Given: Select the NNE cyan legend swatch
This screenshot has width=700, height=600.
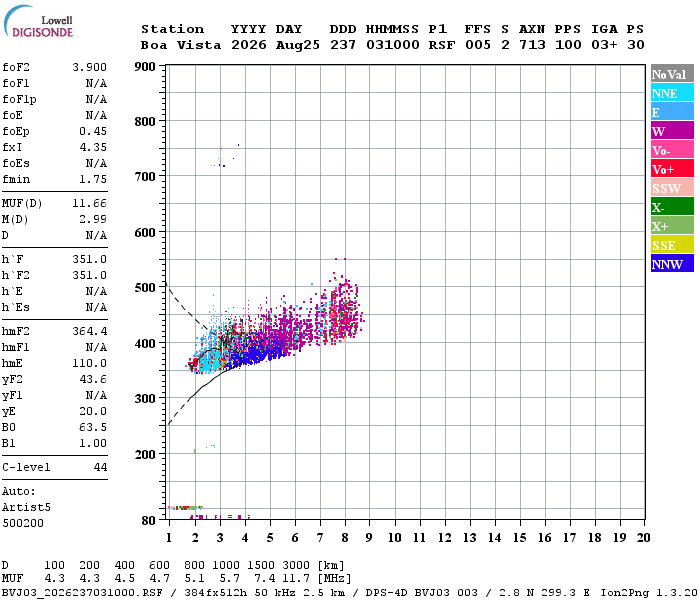Looking at the screenshot, I should [x=672, y=93].
